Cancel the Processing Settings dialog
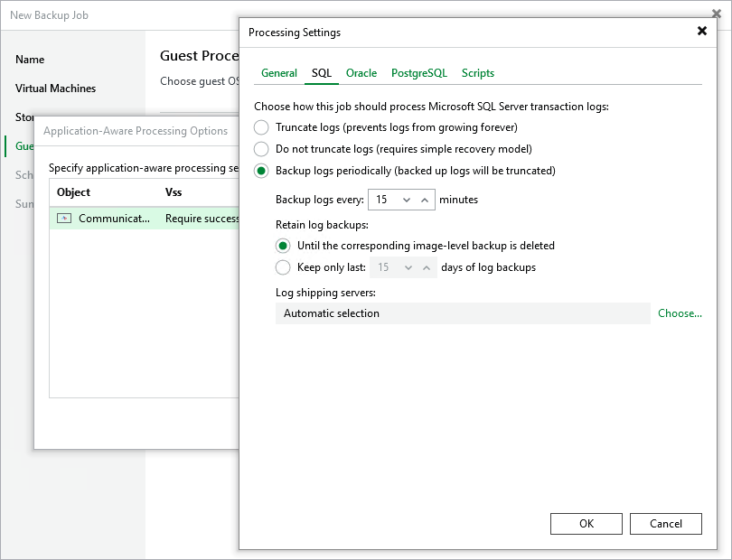This screenshot has height=560, width=732. click(666, 524)
